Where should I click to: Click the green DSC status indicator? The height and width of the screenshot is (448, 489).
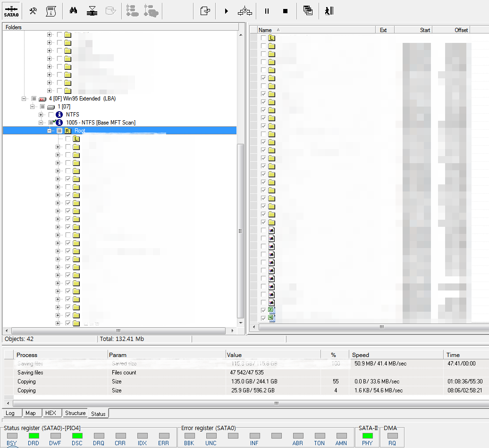point(77,436)
